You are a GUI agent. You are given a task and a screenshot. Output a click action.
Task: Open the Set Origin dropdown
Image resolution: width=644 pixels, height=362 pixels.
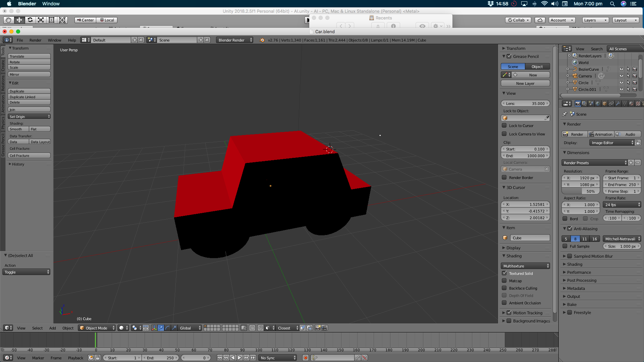29,117
